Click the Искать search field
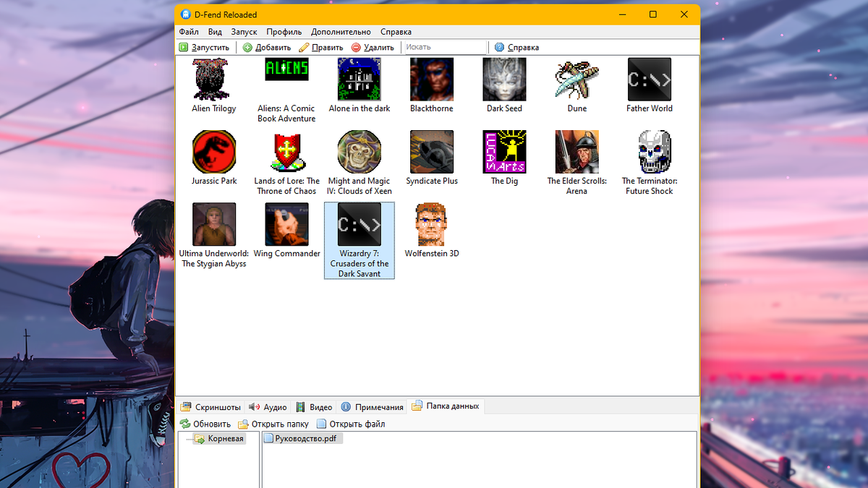 click(445, 47)
